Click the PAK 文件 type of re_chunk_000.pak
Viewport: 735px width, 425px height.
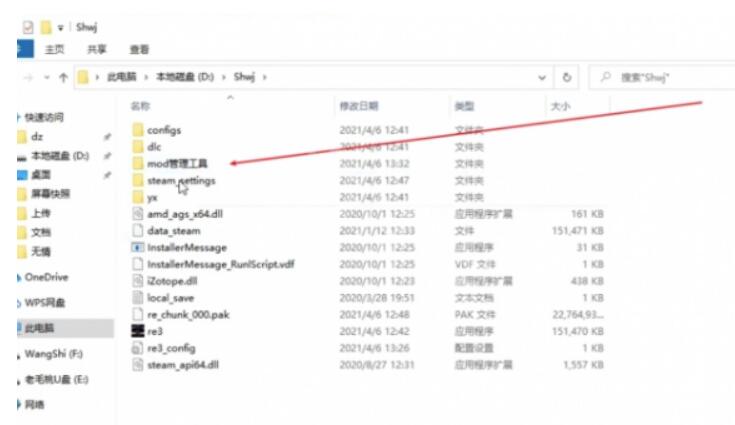tap(475, 314)
